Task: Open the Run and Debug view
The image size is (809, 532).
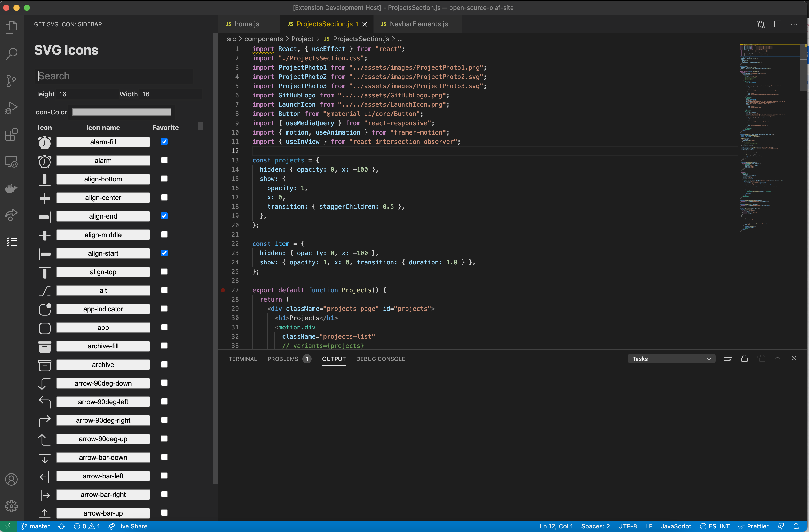Action: (11, 108)
